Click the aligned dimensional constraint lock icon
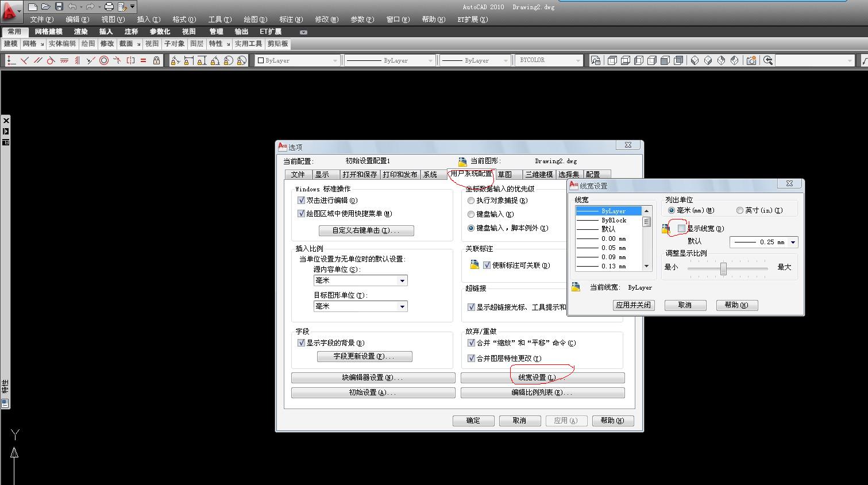Viewport: 868px width, 485px height. 175,60
